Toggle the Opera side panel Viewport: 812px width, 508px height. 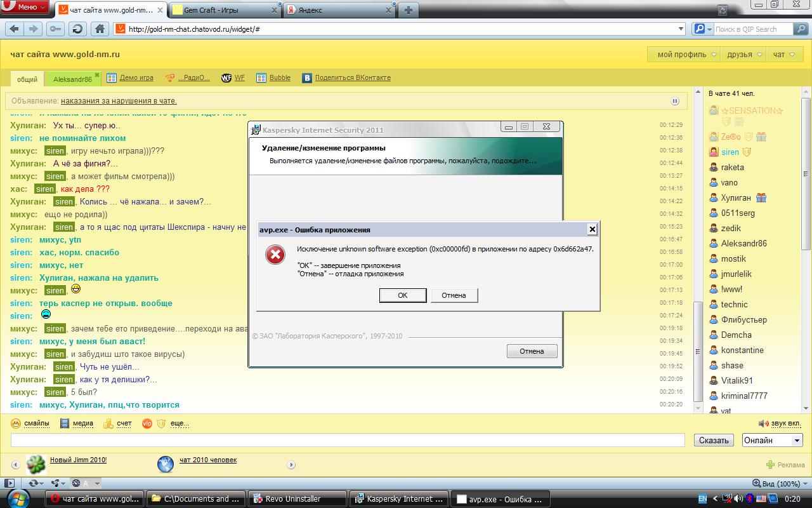coord(10,483)
